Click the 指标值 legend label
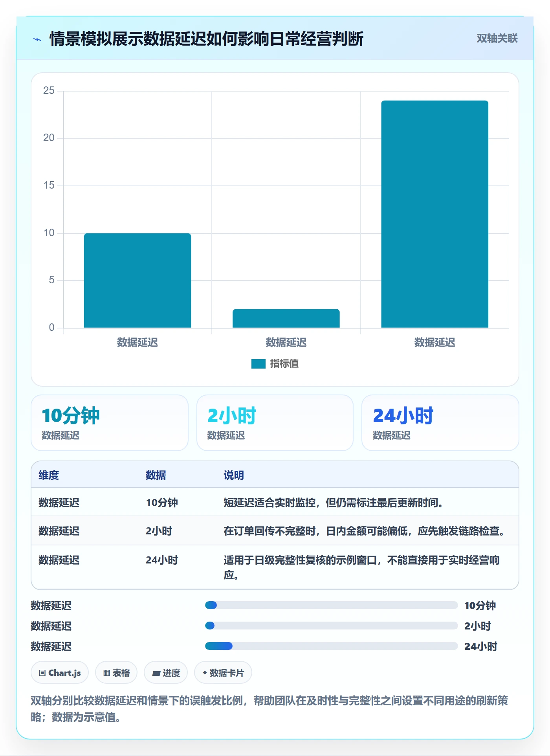 [x=284, y=364]
